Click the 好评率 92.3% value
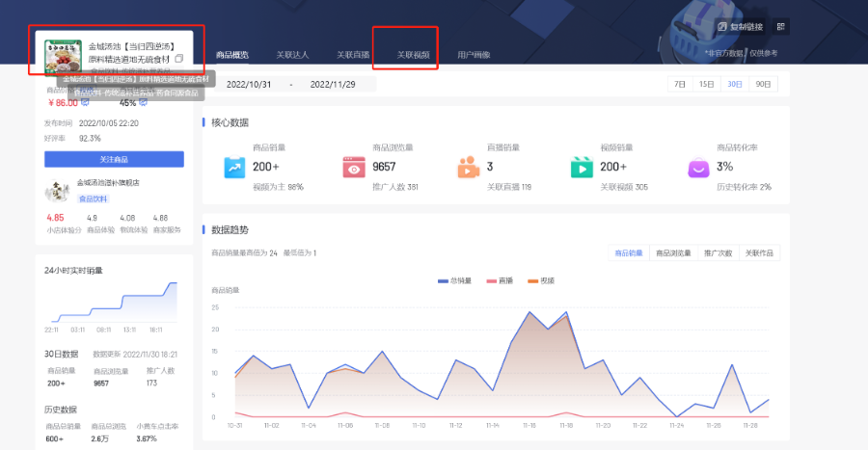 (90, 138)
